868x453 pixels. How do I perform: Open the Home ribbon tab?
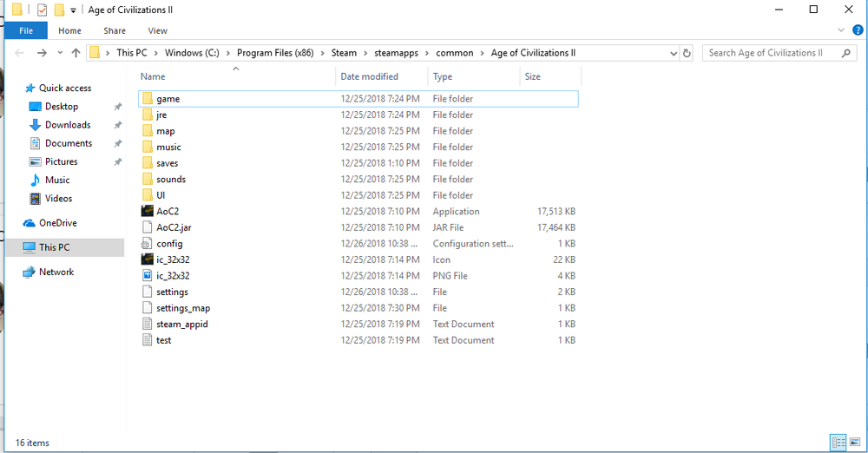69,30
